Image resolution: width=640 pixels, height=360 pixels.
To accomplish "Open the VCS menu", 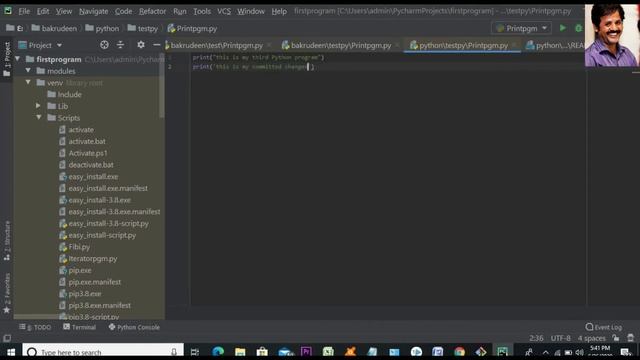I will click(x=224, y=11).
